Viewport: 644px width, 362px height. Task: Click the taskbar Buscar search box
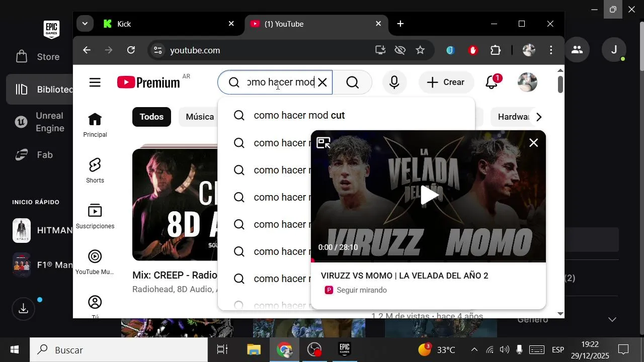(119, 350)
